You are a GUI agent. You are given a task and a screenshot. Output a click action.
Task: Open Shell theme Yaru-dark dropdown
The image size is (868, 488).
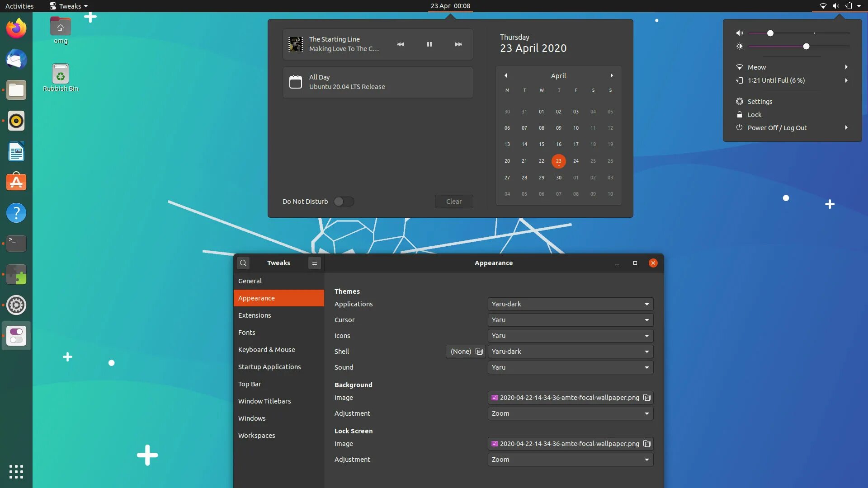[571, 352]
